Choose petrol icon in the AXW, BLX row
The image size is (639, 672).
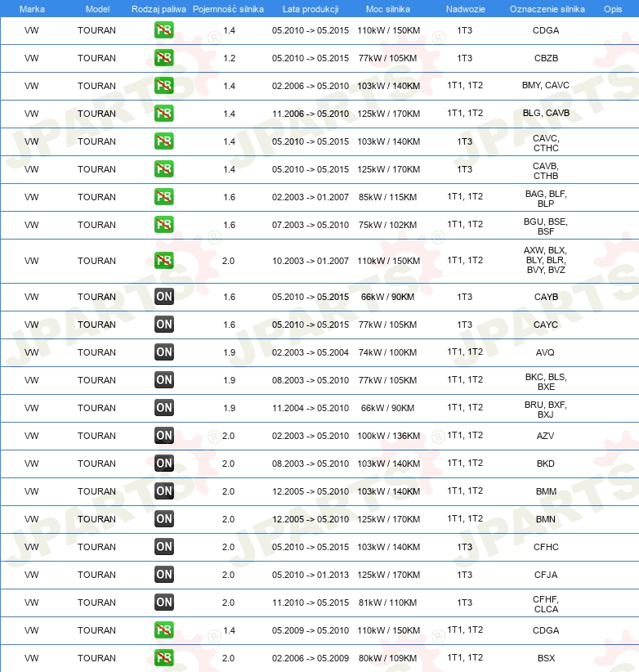(x=164, y=261)
